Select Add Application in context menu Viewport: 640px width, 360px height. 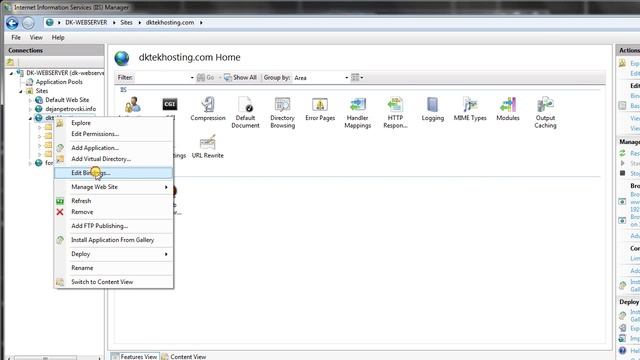tap(114, 148)
